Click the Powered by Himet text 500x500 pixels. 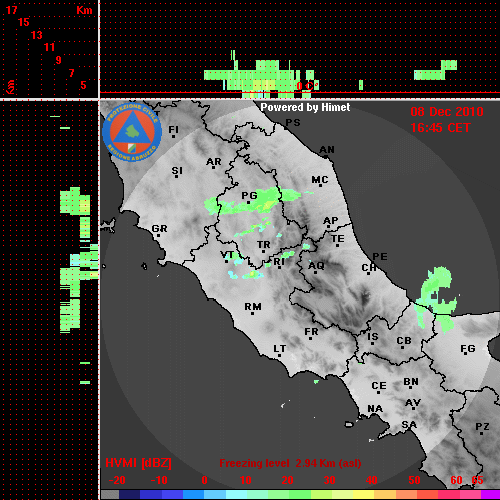[305, 107]
